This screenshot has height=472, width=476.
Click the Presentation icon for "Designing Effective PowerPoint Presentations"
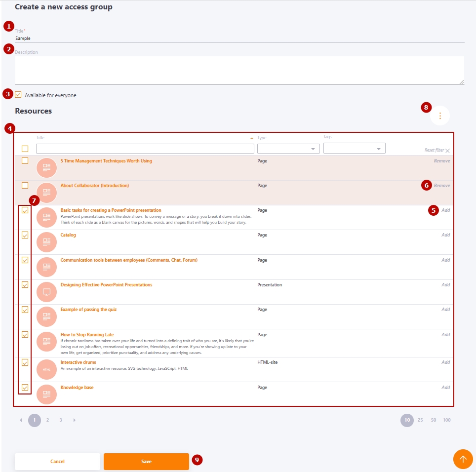click(46, 291)
